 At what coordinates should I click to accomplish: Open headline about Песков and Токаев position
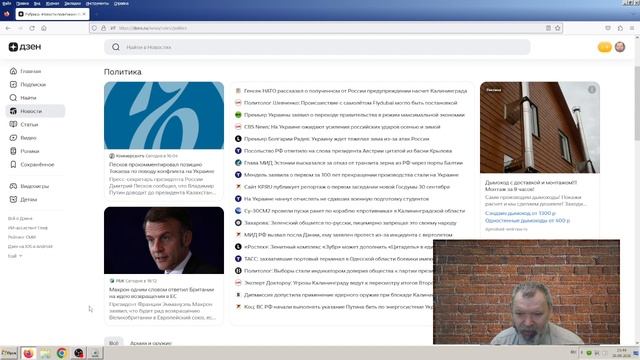[x=162, y=168]
